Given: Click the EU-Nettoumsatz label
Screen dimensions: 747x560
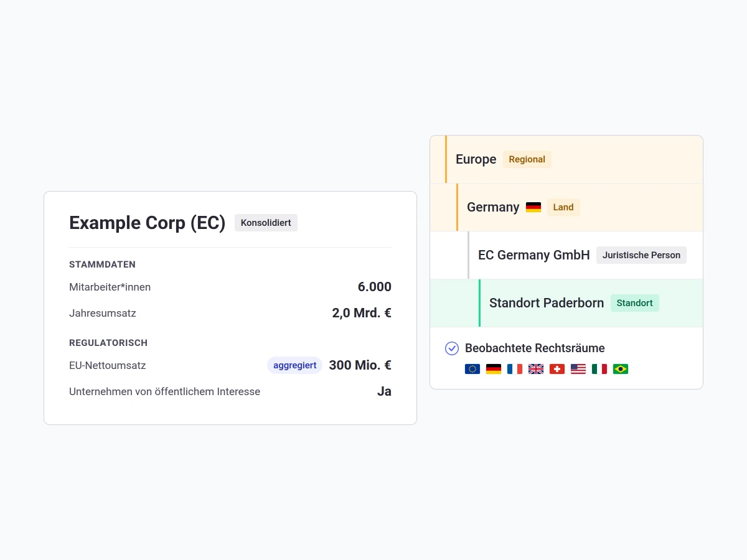Looking at the screenshot, I should point(107,365).
